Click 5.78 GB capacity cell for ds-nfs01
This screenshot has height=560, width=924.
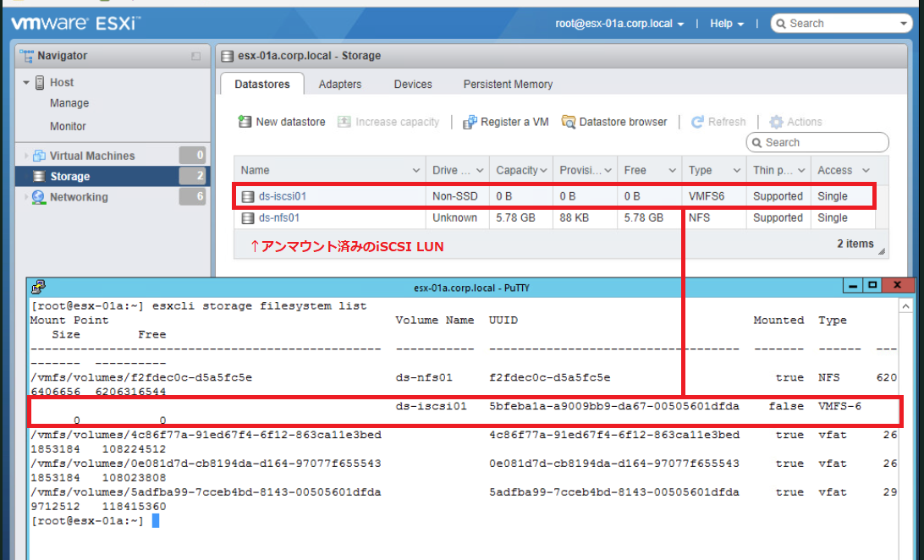(515, 218)
